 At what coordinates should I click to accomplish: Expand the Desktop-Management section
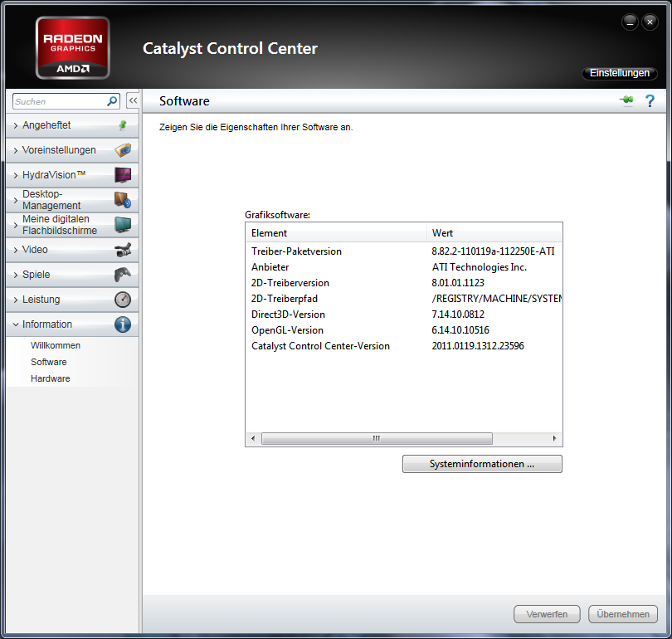[x=72, y=200]
